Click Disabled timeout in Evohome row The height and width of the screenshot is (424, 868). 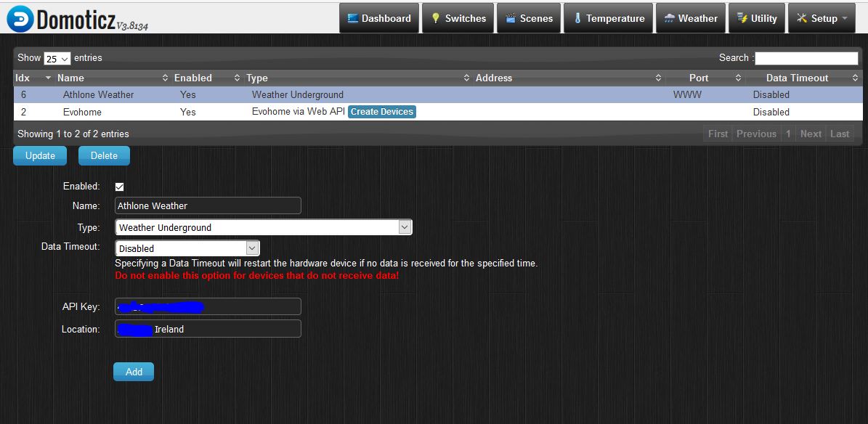pyautogui.click(x=771, y=112)
